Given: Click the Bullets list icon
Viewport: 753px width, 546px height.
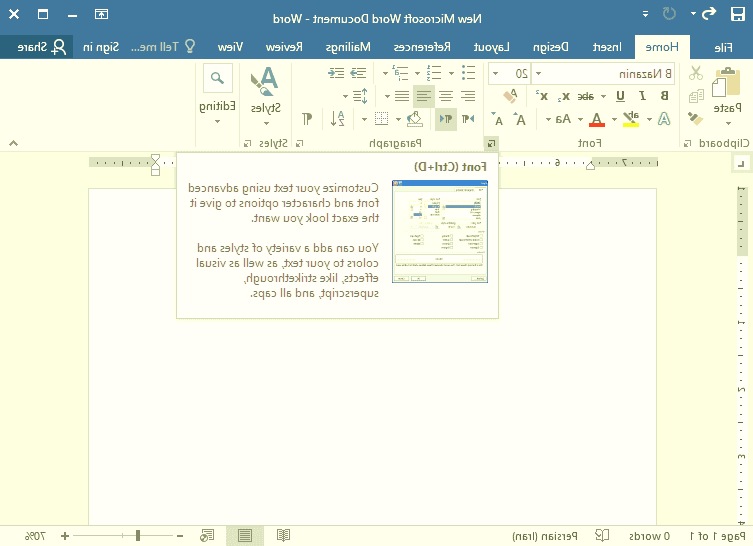Looking at the screenshot, I should coord(468,73).
